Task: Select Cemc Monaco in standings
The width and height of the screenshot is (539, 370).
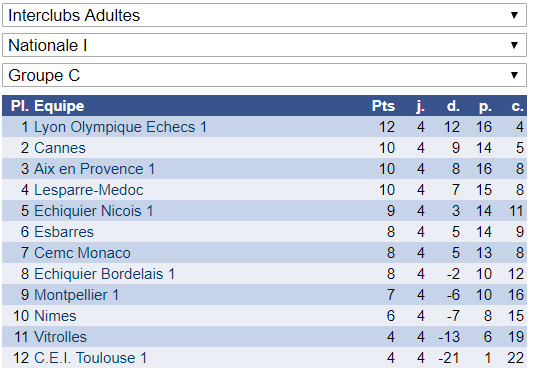Action: click(82, 253)
